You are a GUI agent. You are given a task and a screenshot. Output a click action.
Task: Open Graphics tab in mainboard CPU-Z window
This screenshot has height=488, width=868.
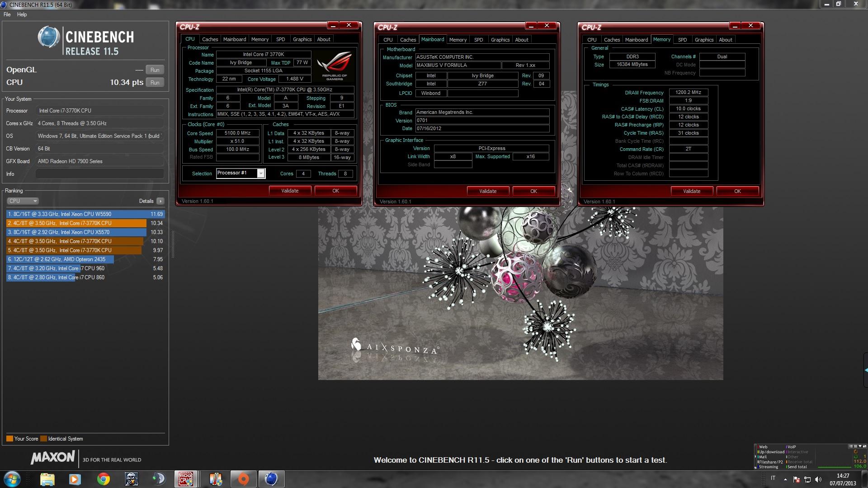coord(500,40)
